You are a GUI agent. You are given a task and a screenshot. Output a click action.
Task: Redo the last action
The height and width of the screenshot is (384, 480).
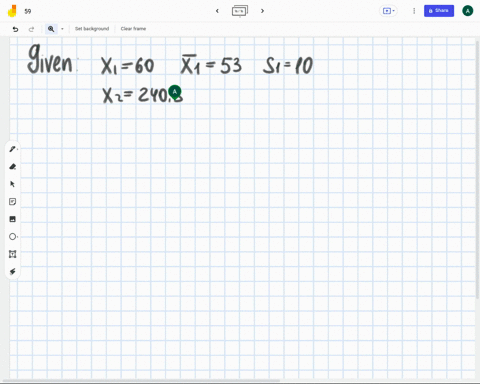[31, 29]
